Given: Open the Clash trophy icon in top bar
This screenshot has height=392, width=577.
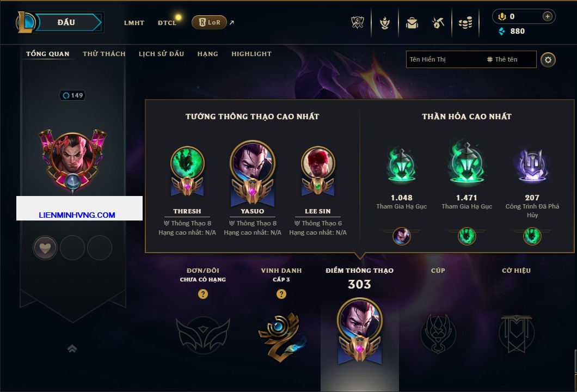Looking at the screenshot, I should tap(357, 23).
